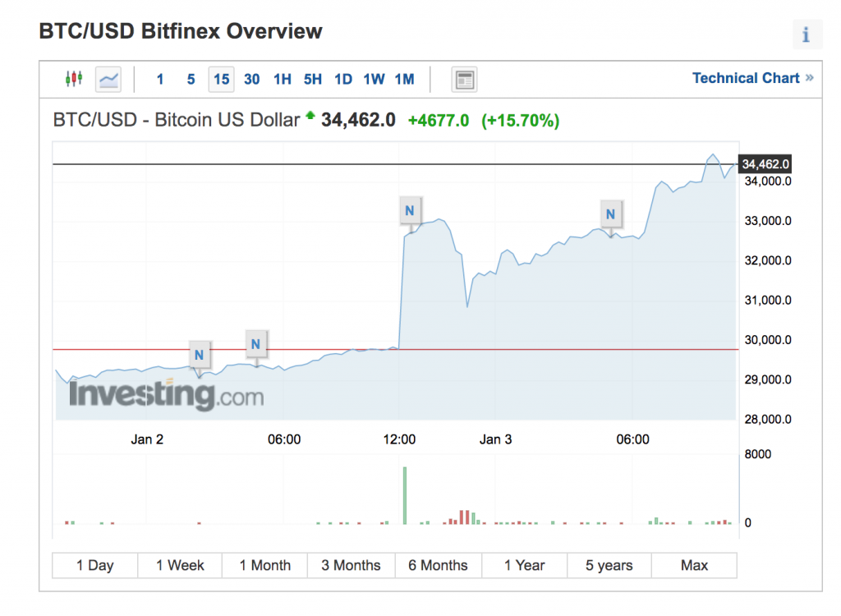Show the 1 Year range
Screen dimensions: 841x616
click(525, 566)
